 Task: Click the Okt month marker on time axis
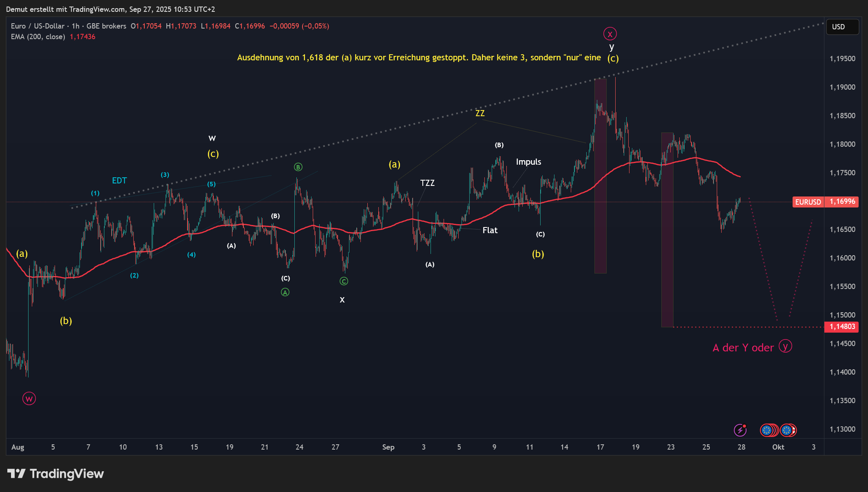pos(778,447)
